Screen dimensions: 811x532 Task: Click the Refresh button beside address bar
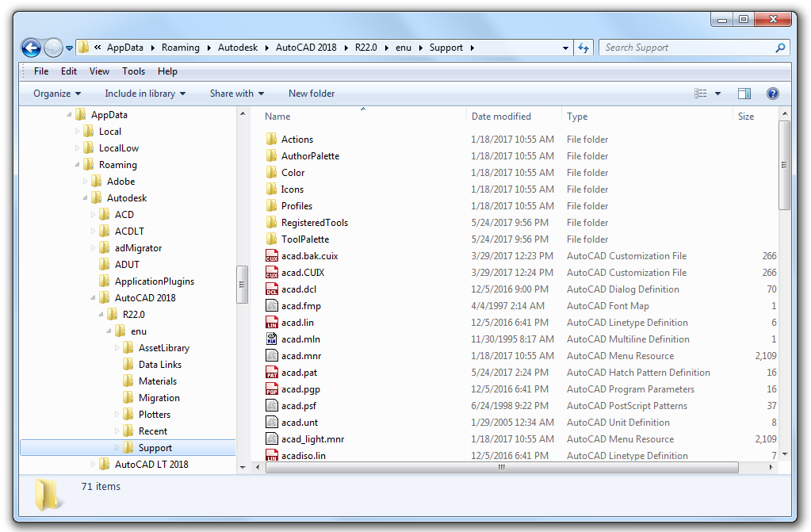583,48
